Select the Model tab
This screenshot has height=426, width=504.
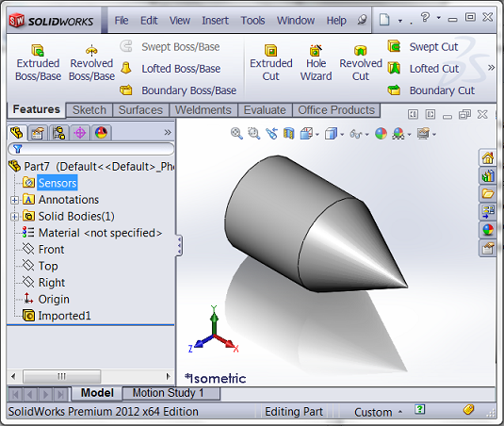pos(97,393)
